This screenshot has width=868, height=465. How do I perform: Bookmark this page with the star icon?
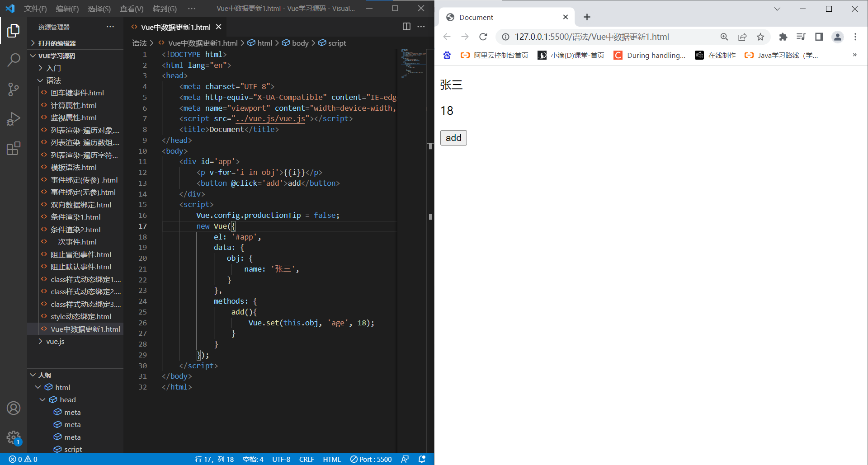[x=760, y=37]
